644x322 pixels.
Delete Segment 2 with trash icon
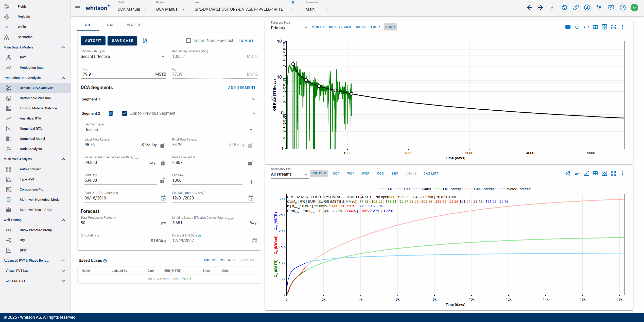111,113
